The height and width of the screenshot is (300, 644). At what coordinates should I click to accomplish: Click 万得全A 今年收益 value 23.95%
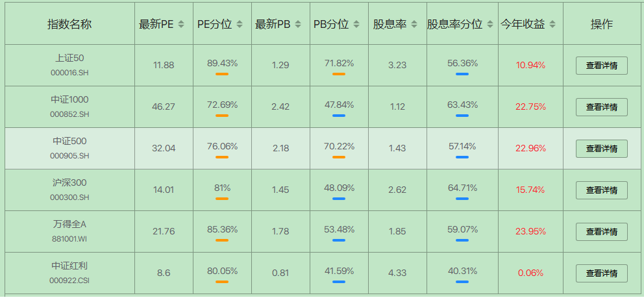coord(530,232)
